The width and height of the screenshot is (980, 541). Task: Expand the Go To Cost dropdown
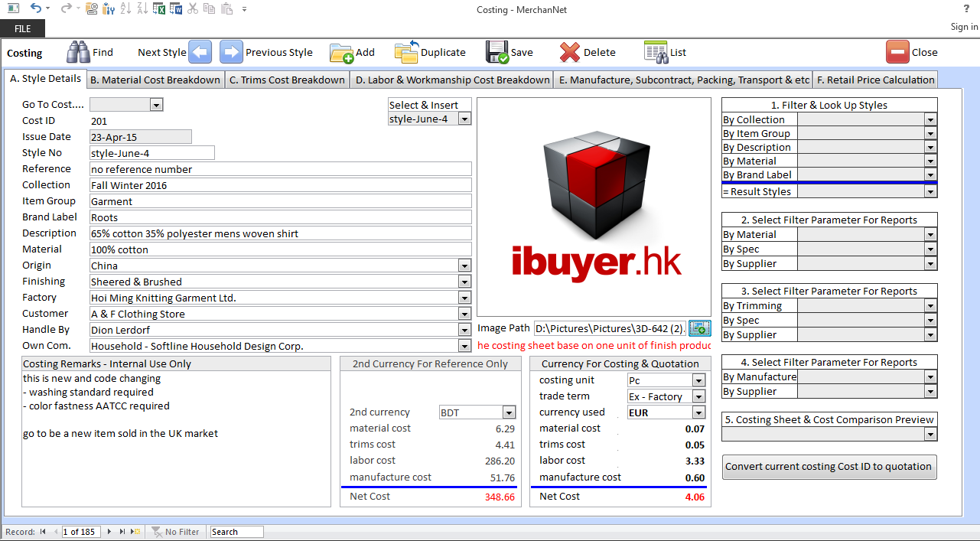coord(156,105)
